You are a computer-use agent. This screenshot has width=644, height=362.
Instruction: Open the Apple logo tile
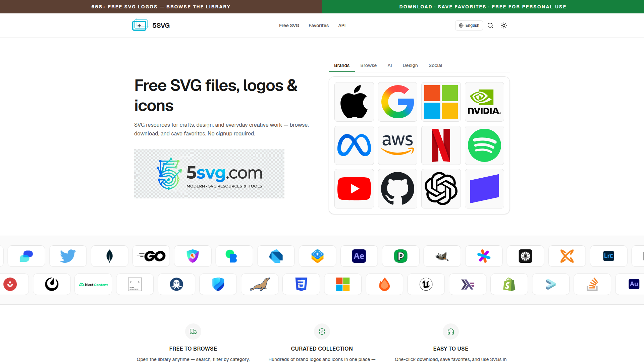coord(354,102)
